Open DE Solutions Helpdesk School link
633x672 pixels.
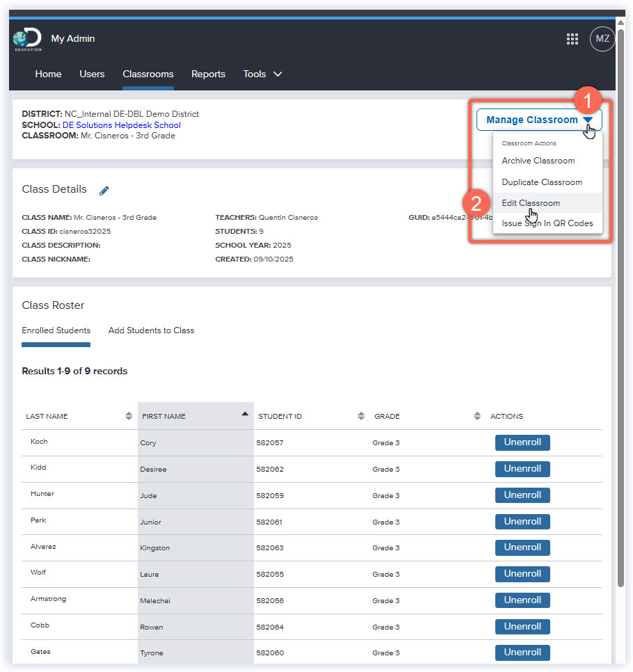tap(121, 125)
